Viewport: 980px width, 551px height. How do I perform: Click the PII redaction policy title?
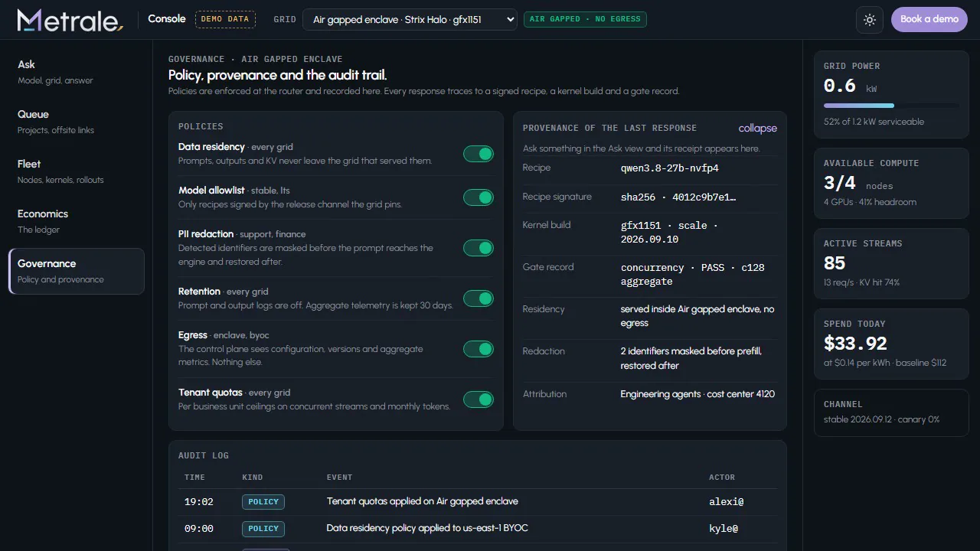click(x=206, y=234)
